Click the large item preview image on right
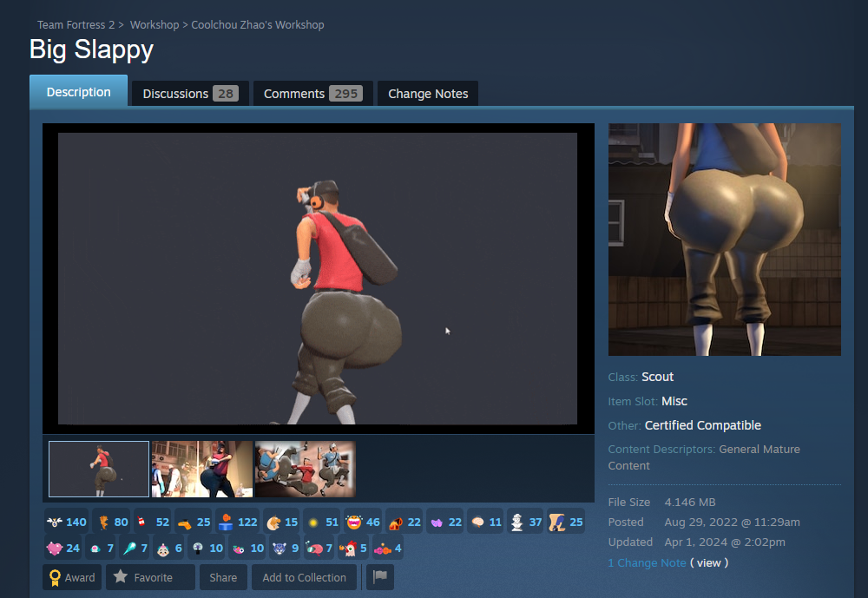Screen dimensions: 868x598 coord(725,240)
